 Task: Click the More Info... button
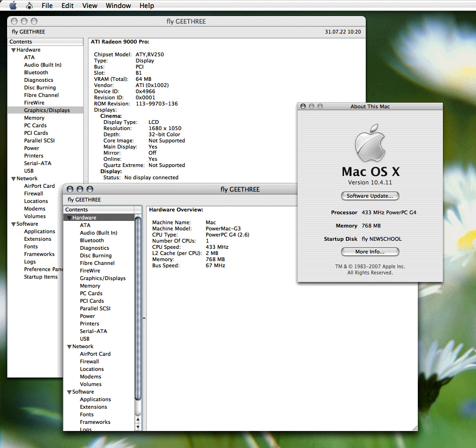(370, 252)
